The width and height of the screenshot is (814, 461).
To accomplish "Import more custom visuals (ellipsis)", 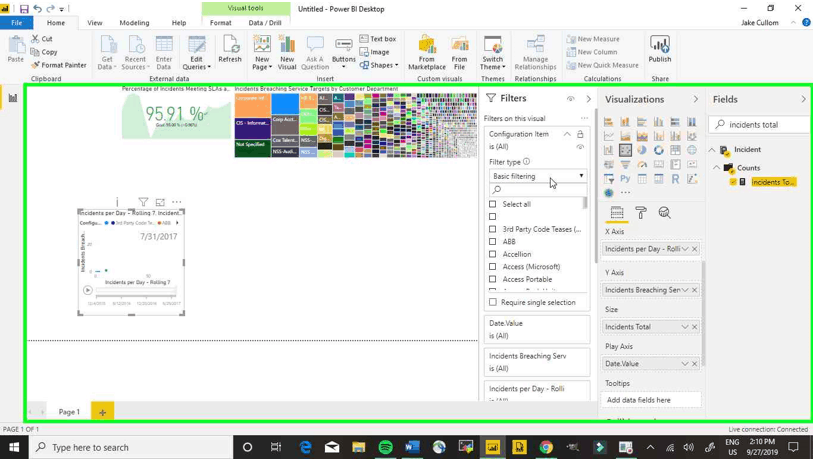I will click(x=626, y=193).
